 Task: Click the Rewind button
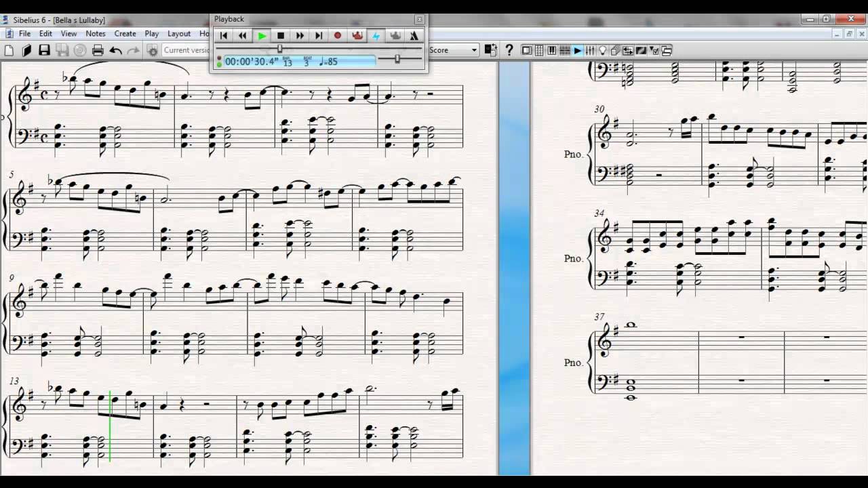click(243, 36)
